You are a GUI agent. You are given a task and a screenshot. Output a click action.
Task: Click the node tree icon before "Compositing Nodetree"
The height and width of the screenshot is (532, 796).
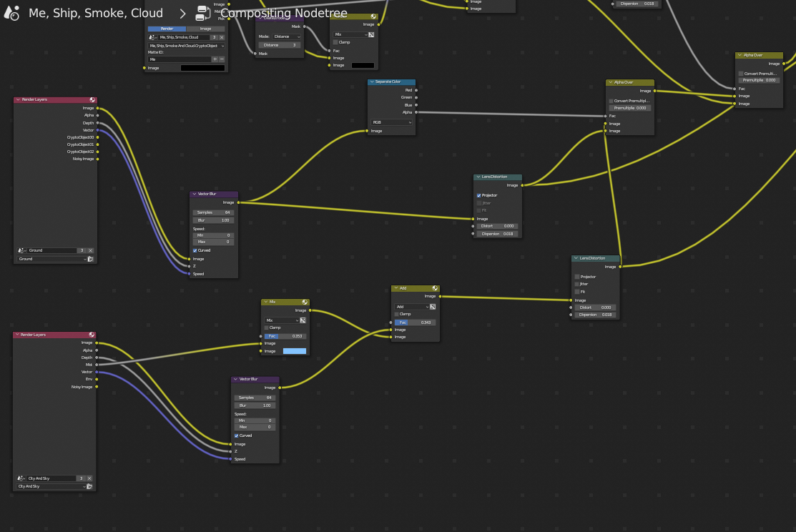click(203, 13)
